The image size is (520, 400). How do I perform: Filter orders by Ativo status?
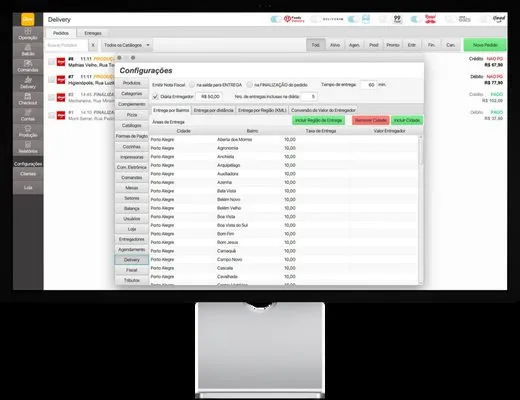click(335, 45)
